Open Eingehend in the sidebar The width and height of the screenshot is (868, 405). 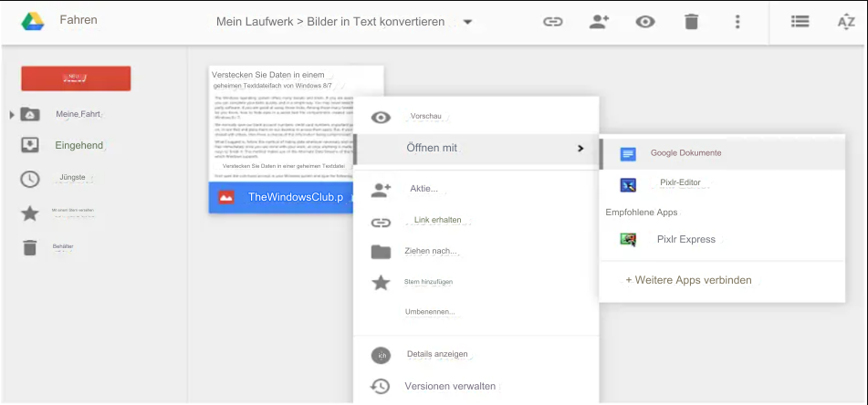click(x=79, y=146)
